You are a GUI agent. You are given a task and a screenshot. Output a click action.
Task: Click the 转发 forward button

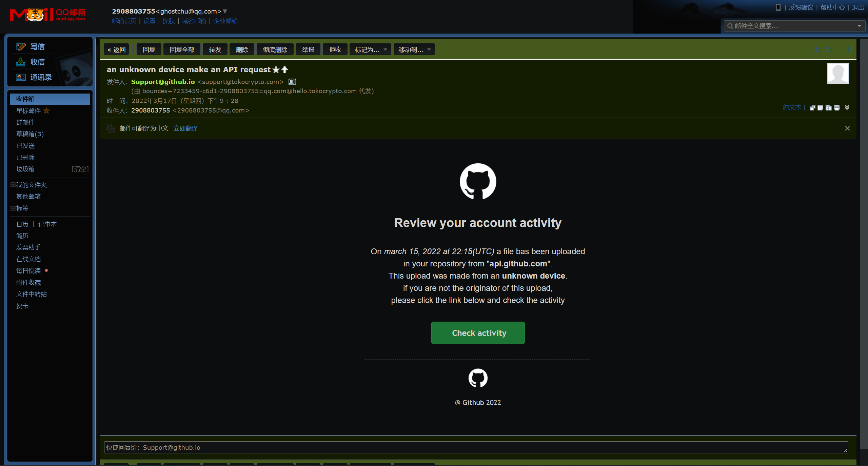point(215,49)
